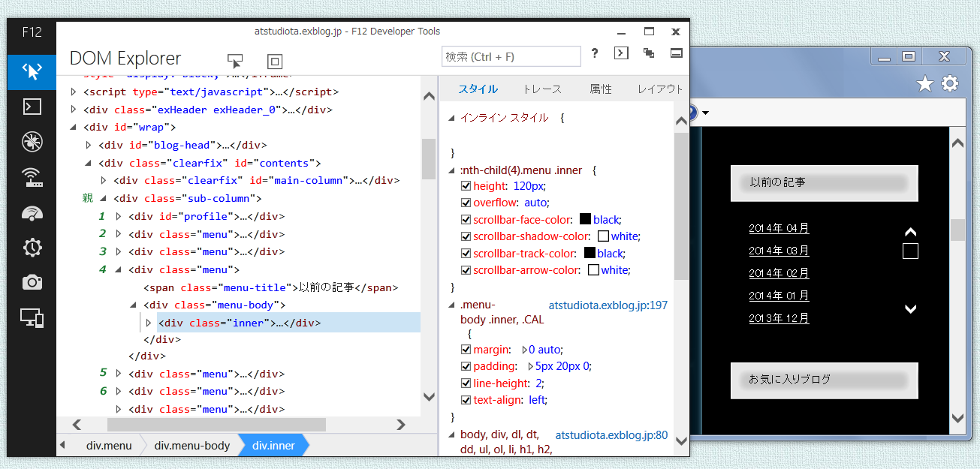
Task: Toggle scrollbar-face-color property checkbox
Action: (466, 220)
